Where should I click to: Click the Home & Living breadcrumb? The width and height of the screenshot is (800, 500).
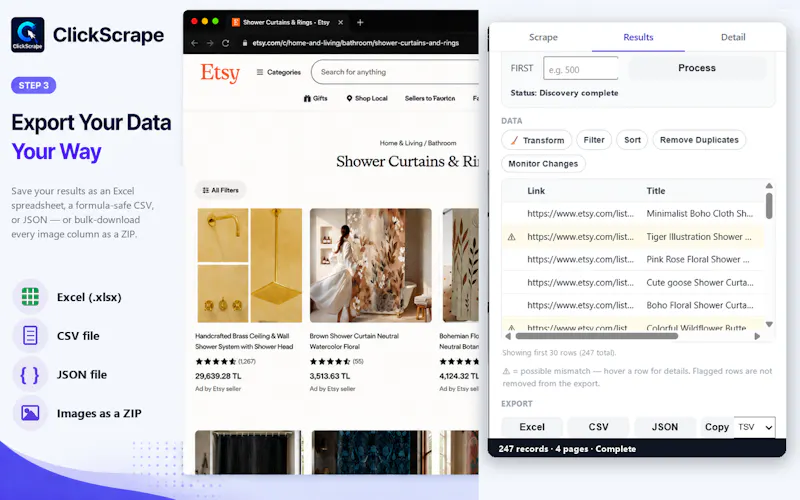pos(401,143)
